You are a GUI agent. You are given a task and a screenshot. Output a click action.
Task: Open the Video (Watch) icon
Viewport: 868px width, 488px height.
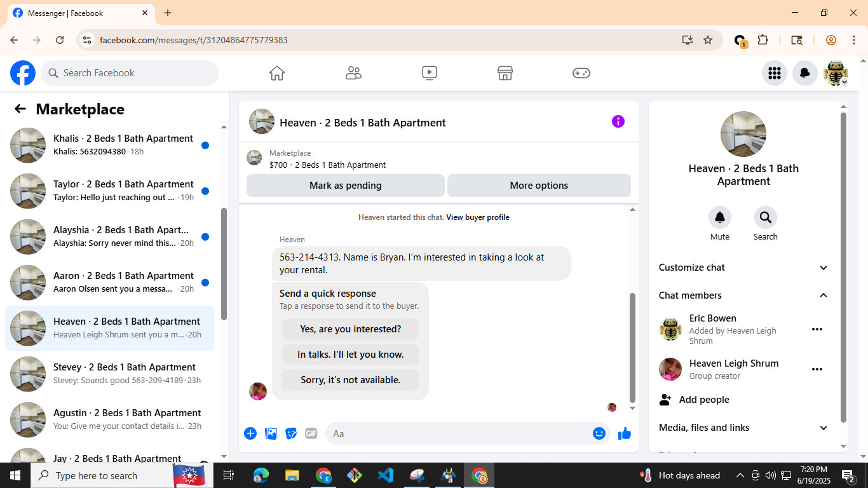coord(430,73)
